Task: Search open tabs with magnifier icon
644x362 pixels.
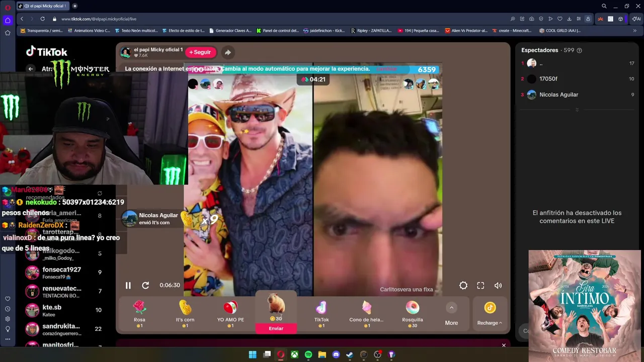Action: (x=604, y=6)
